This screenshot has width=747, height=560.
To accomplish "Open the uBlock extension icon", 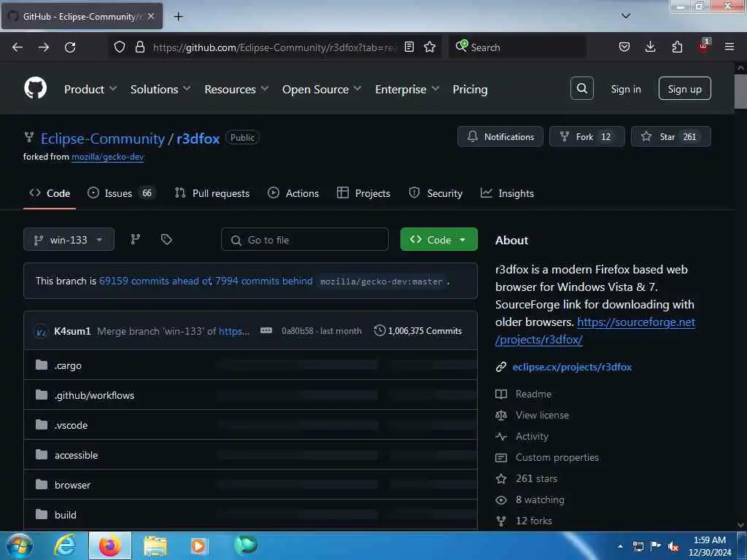I will [704, 46].
